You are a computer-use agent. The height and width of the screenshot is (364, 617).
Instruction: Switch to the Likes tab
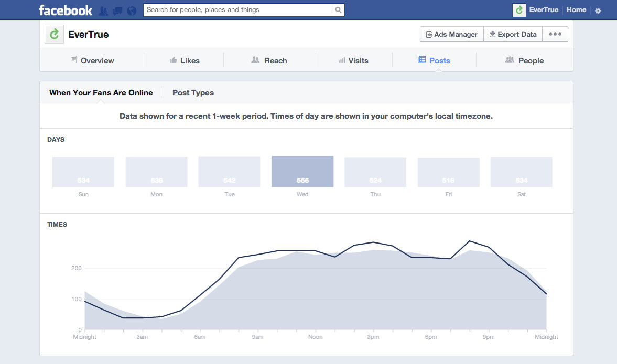coord(185,61)
